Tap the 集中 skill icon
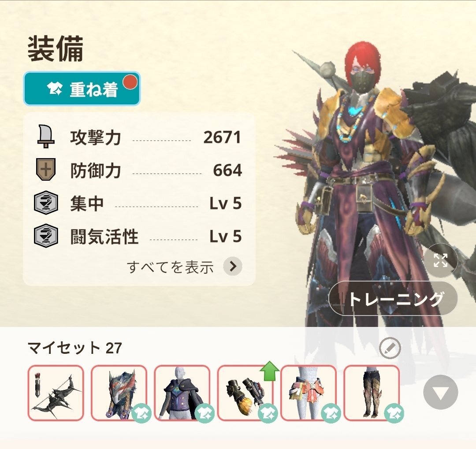This screenshot has height=449, width=476. point(45,203)
